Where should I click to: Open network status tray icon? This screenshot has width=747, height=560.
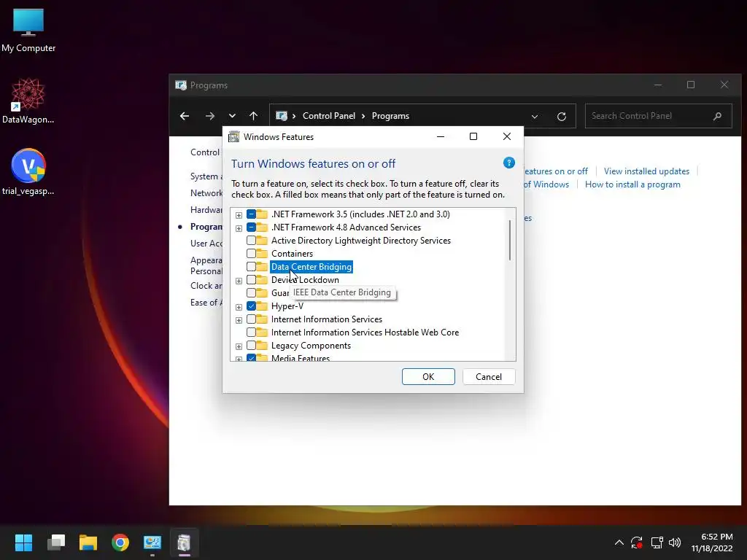point(657,542)
